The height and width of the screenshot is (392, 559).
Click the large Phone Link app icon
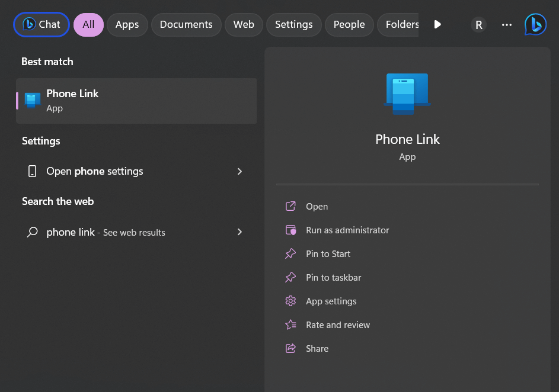[x=407, y=94]
